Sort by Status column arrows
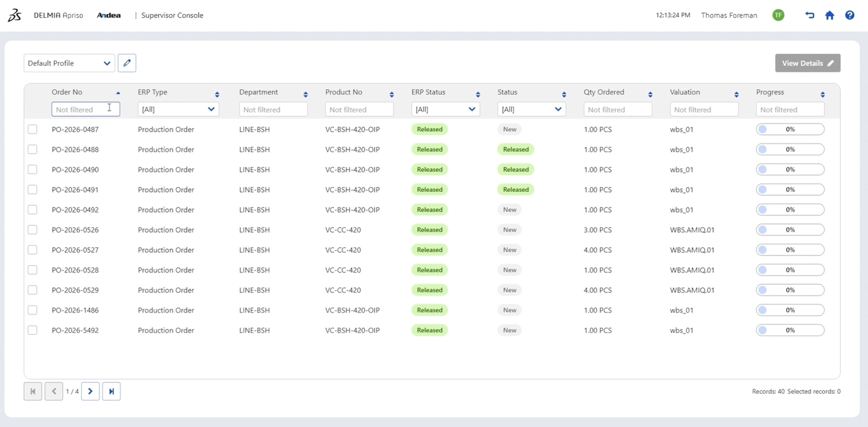868x427 pixels. [564, 95]
